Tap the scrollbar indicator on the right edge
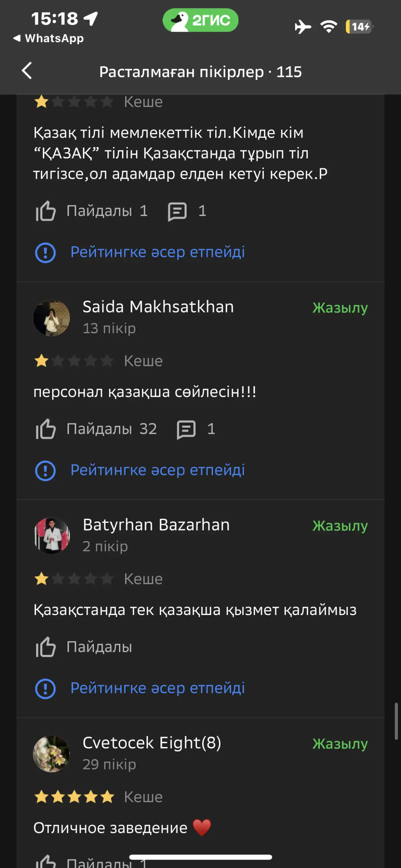The image size is (401, 868). (x=396, y=721)
